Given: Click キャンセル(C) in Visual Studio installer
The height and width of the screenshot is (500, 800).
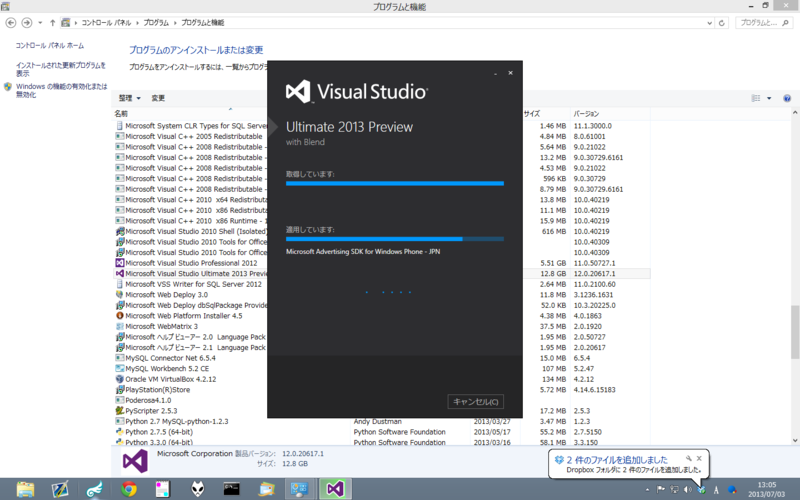Looking at the screenshot, I should pyautogui.click(x=476, y=402).
